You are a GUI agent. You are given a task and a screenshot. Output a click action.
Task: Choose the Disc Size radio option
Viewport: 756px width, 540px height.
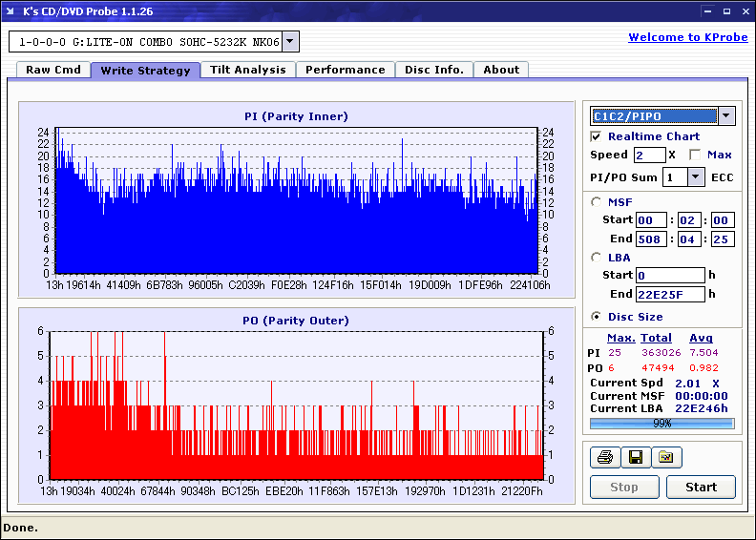(x=597, y=317)
